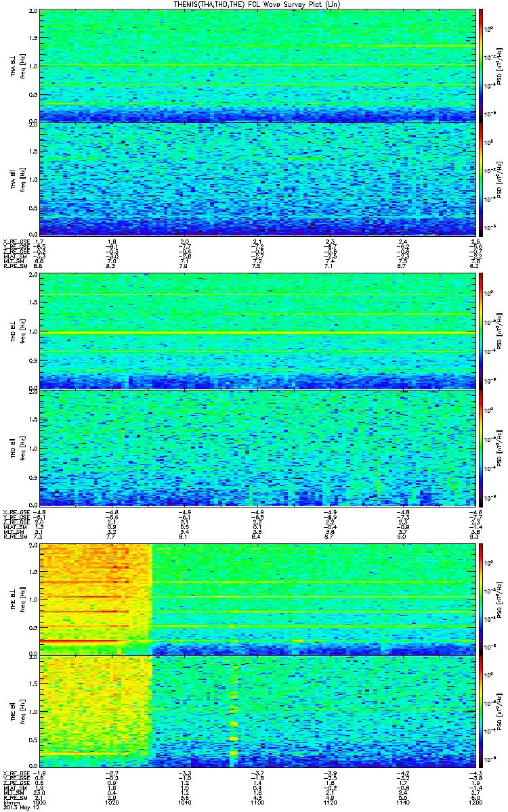Viewport: 508px width, 812px height.
Task: Click the THA B-perpendicular spectrogram panel
Action: 257,66
